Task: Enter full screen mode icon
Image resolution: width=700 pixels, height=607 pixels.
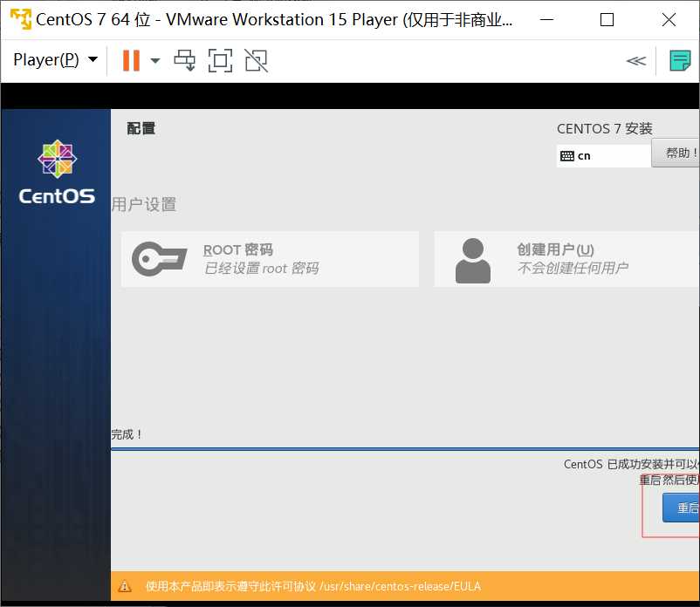Action: (x=221, y=60)
